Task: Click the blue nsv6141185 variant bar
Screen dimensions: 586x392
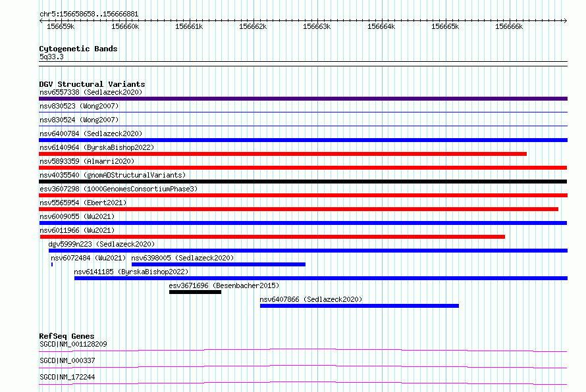Action: [x=321, y=278]
